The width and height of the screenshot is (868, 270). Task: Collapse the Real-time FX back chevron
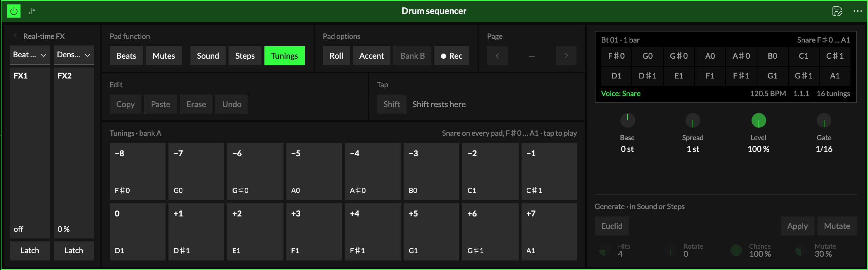pyautogui.click(x=15, y=36)
